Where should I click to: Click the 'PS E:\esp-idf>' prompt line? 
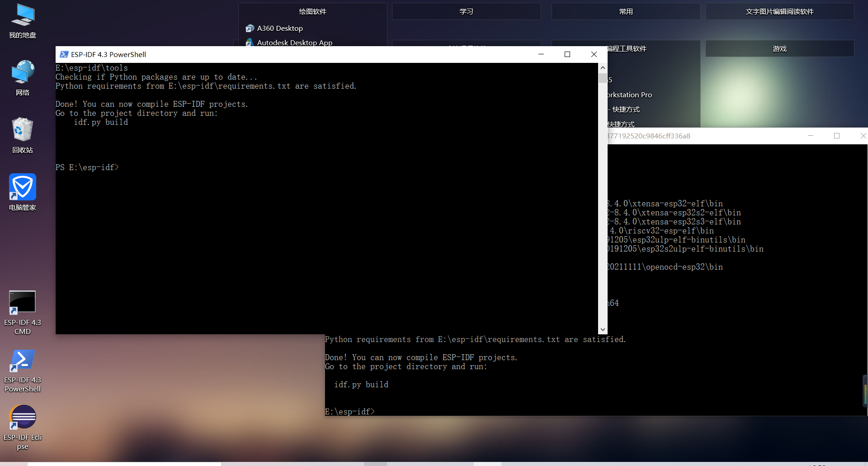[x=87, y=167]
